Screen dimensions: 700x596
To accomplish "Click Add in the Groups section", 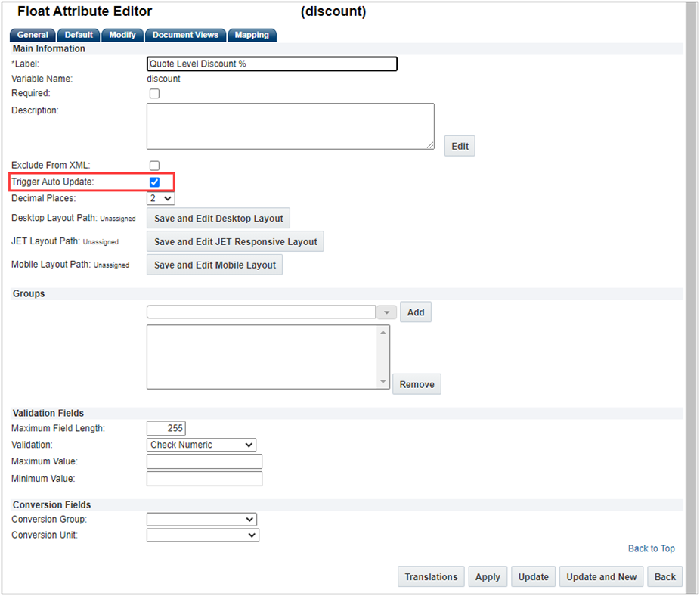I will point(416,312).
